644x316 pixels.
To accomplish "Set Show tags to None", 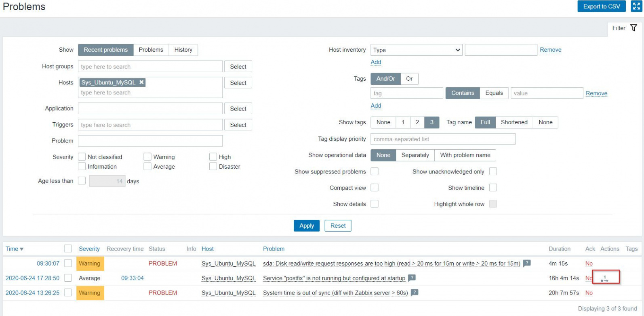I will coord(383,122).
